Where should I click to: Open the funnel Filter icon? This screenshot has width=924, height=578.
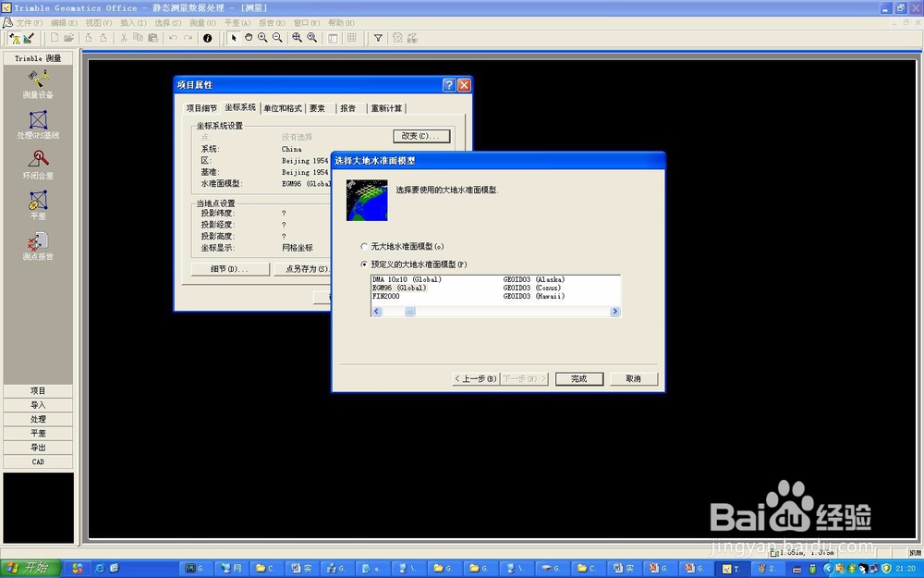click(378, 38)
